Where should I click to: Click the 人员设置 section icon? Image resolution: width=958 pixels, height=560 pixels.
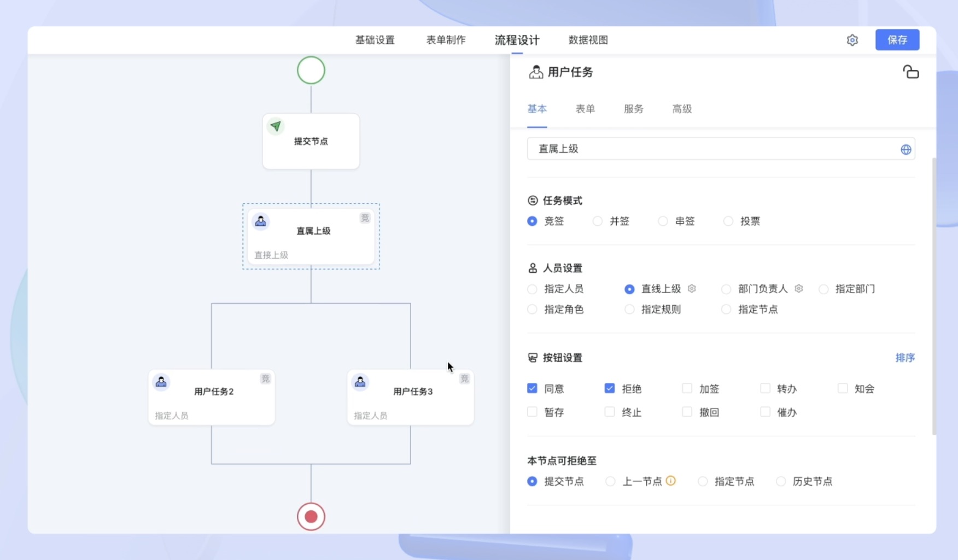tap(533, 268)
